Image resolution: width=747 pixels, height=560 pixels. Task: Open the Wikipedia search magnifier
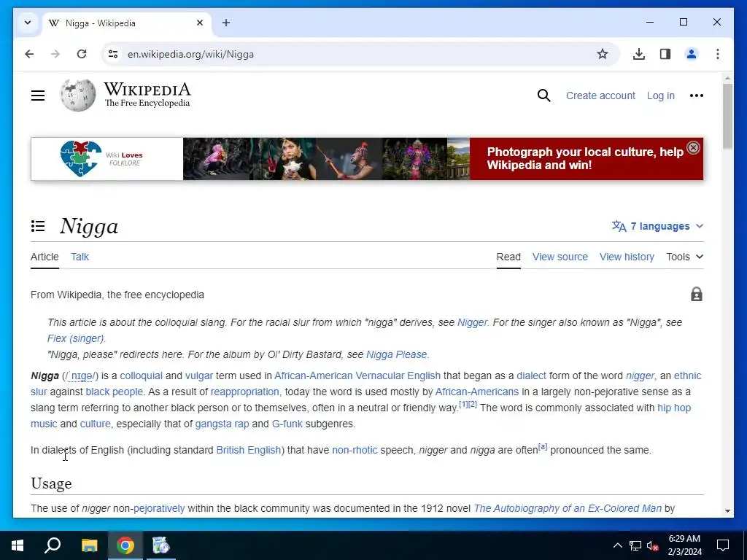pyautogui.click(x=543, y=96)
